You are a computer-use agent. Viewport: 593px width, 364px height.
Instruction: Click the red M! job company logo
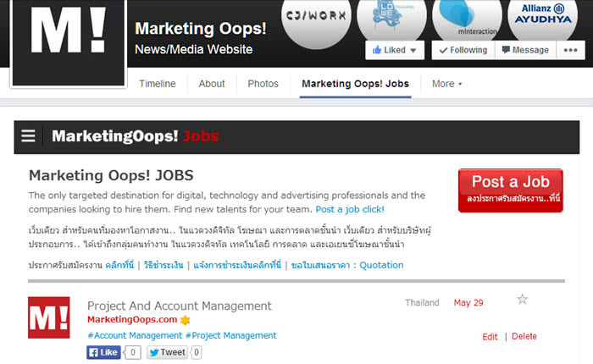coord(49,317)
